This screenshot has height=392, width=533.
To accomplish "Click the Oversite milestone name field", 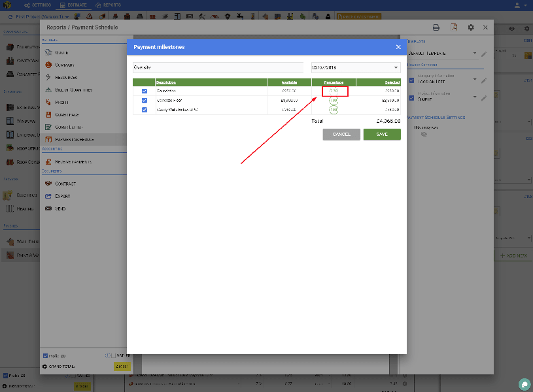I will [x=217, y=67].
